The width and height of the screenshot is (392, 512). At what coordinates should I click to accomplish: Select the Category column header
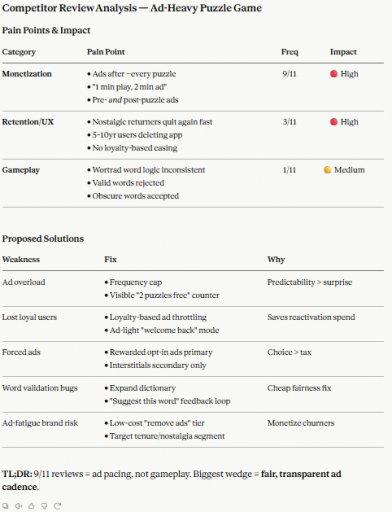click(x=19, y=52)
